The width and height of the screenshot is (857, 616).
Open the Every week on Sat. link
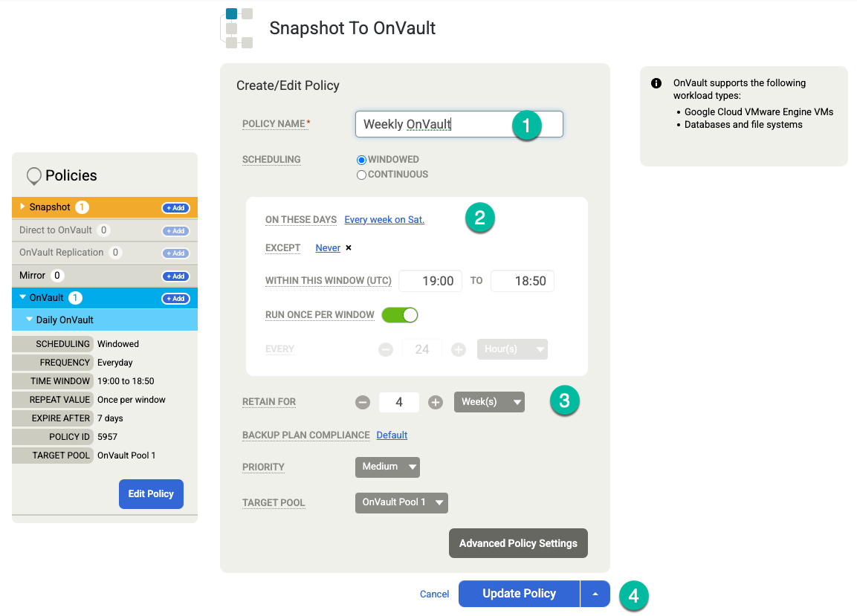pos(384,220)
